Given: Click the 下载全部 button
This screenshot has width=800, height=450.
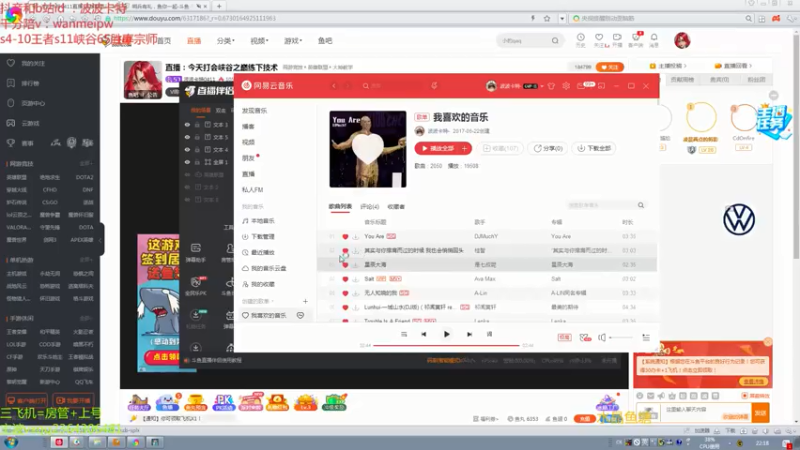Looking at the screenshot, I should 594,148.
